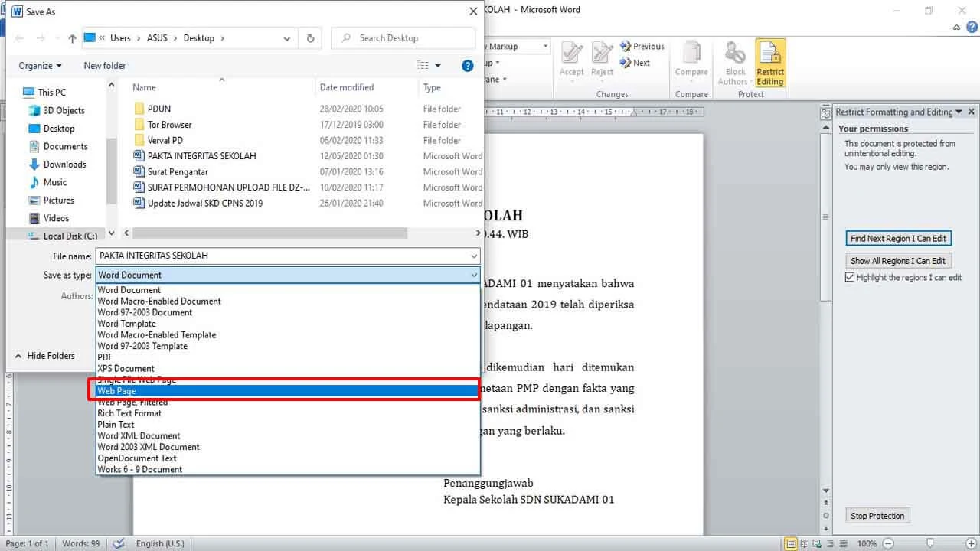Click Forward arrow in Save As dialog
The height and width of the screenshot is (551, 980).
(42, 38)
